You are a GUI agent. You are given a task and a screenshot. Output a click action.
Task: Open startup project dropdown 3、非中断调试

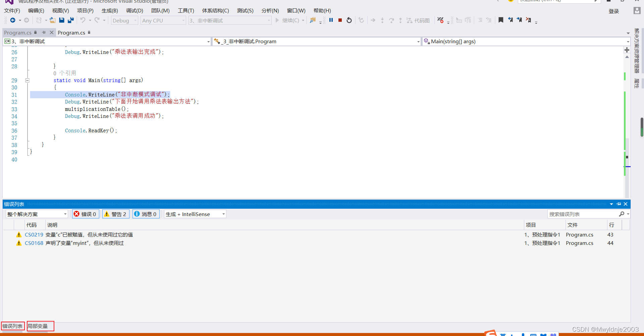(230, 20)
